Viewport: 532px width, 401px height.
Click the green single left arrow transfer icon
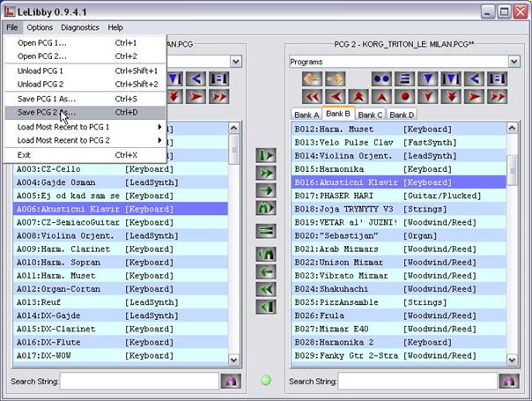point(266,272)
